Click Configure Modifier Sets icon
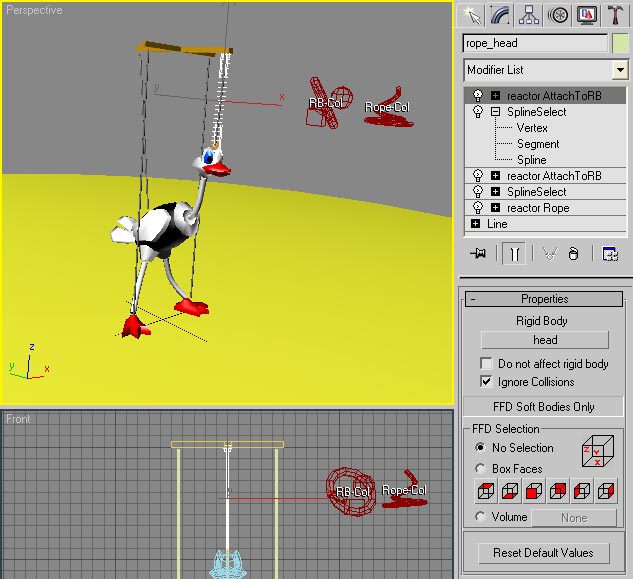The width and height of the screenshot is (633, 579). point(610,254)
